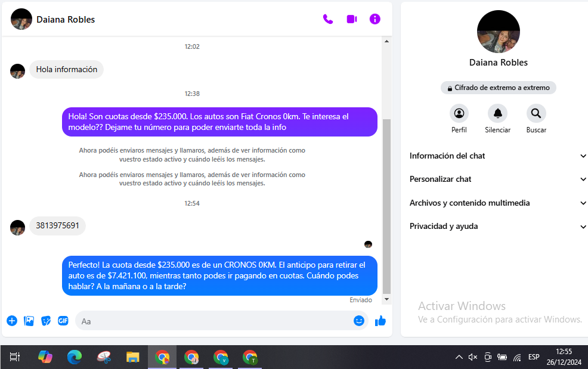Open the GIF picker
This screenshot has height=369, width=588.
point(63,321)
